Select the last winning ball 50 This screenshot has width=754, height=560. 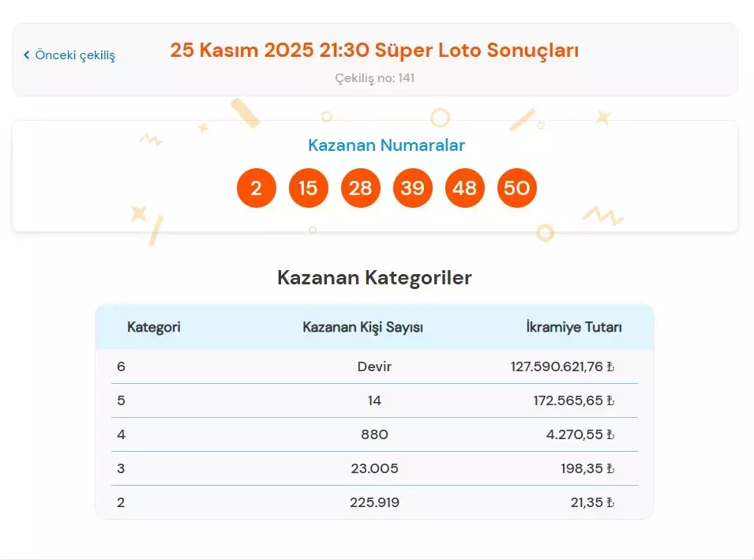pyautogui.click(x=516, y=187)
